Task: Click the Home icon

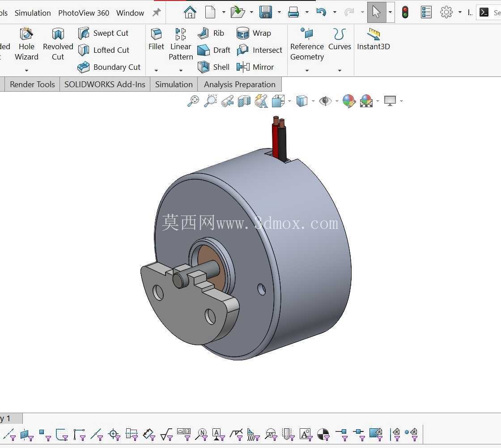Action: 190,13
